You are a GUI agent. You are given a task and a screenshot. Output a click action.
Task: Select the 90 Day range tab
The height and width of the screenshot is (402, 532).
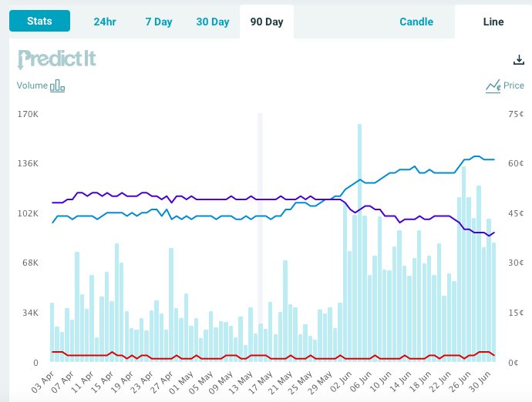point(267,22)
